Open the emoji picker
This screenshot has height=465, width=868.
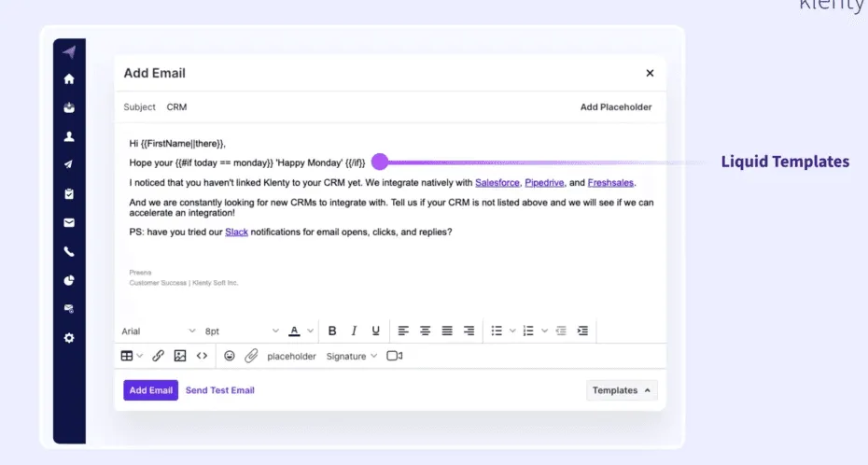pos(229,356)
